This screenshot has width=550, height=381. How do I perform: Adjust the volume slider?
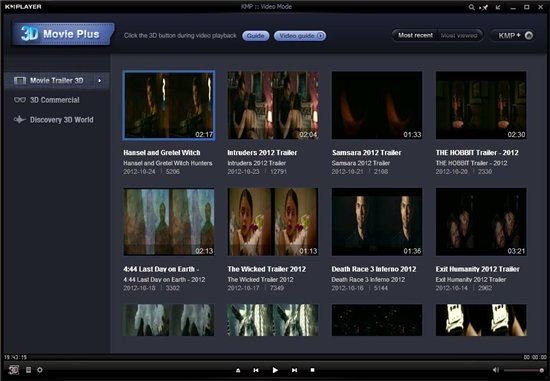click(x=524, y=370)
